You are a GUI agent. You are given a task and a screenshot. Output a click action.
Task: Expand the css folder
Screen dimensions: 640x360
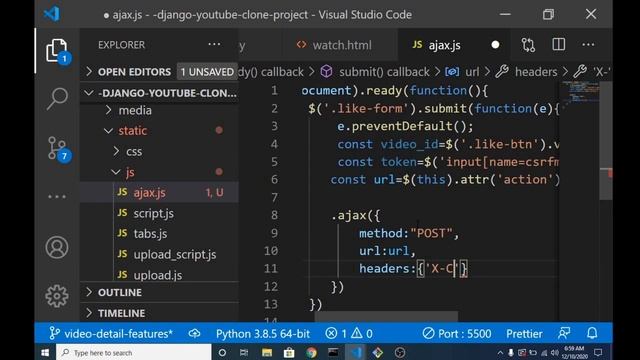click(133, 151)
